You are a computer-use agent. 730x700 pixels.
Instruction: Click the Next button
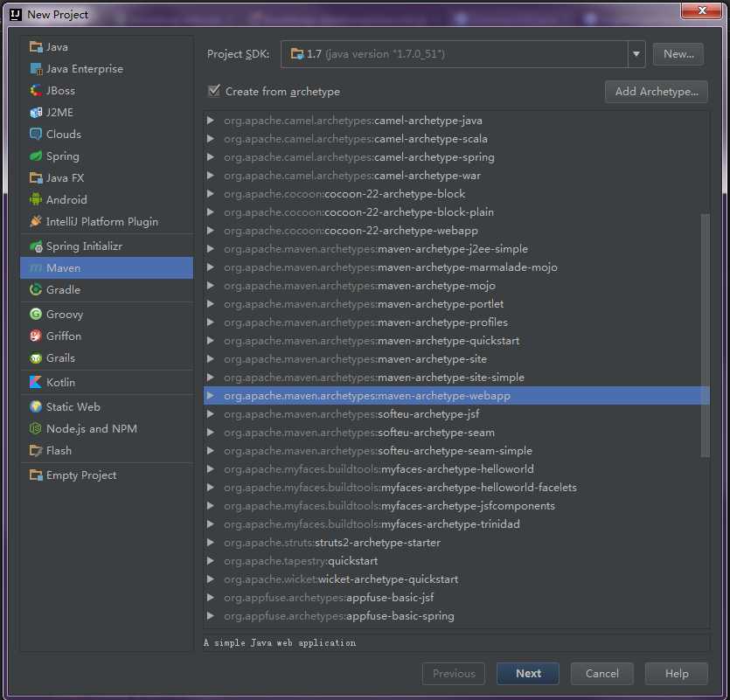point(528,674)
